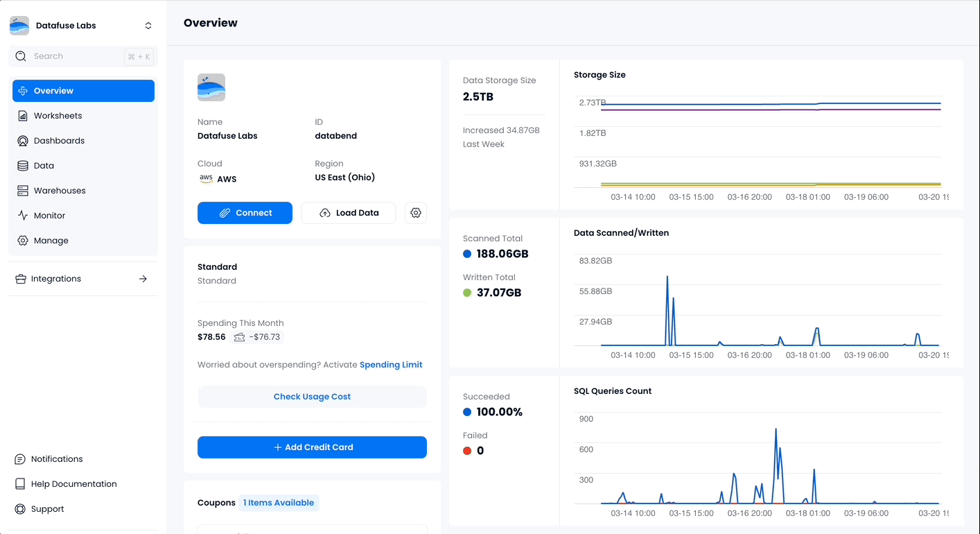Image resolution: width=980 pixels, height=534 pixels.
Task: Open the Spending Limit link
Action: point(391,365)
